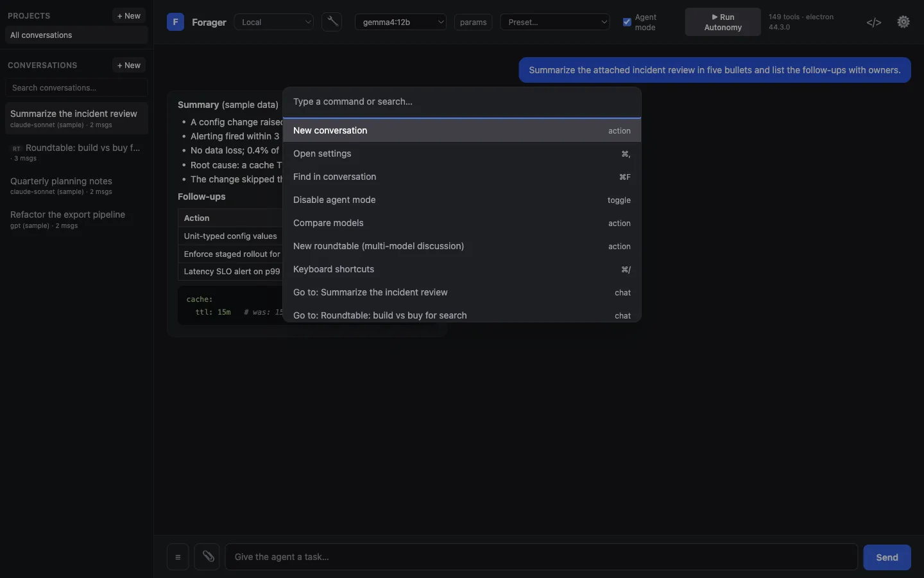Select Compare models command
Viewport: 924px width, 578px height.
point(462,223)
